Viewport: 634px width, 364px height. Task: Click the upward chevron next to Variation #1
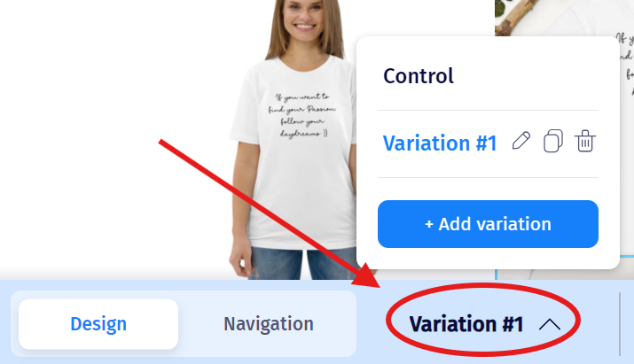coord(550,324)
